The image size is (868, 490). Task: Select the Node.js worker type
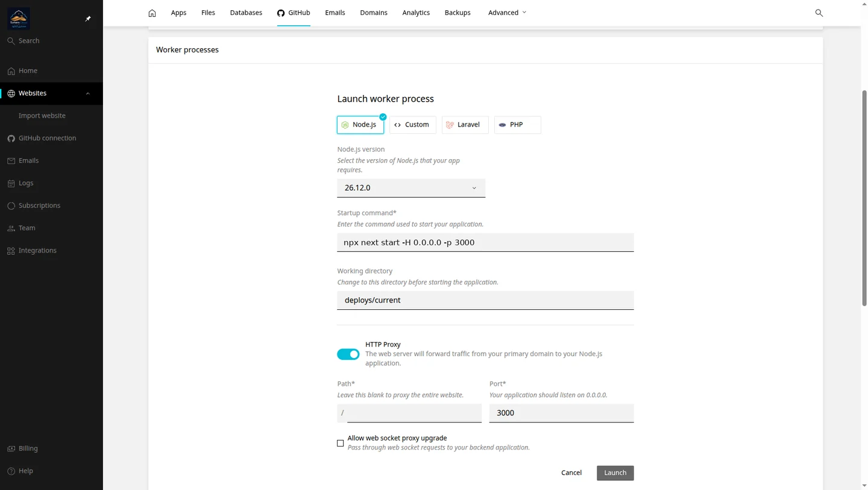360,125
